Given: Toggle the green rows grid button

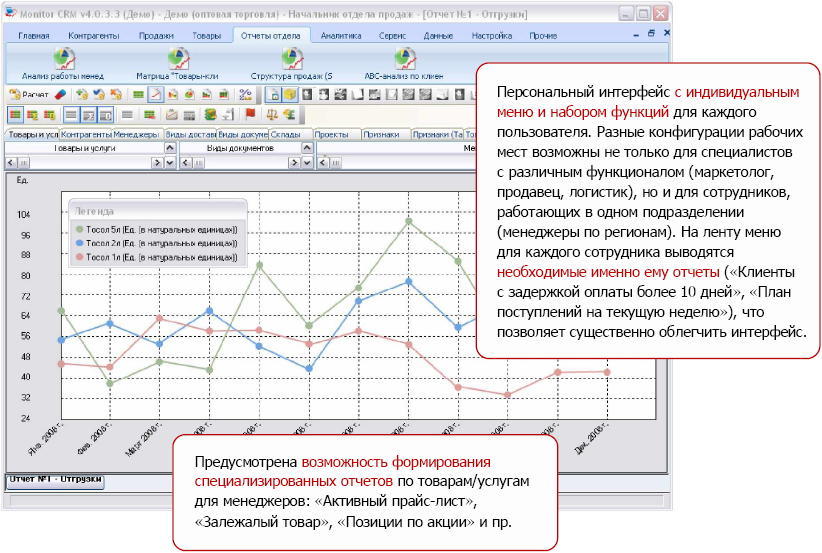Looking at the screenshot, I should 16,115.
